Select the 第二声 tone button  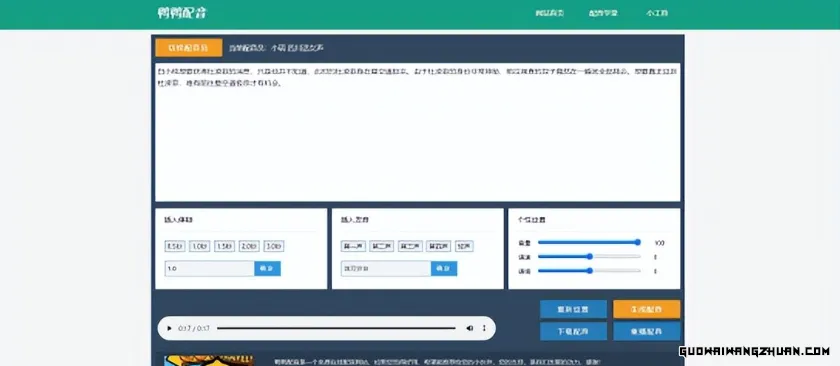382,247
